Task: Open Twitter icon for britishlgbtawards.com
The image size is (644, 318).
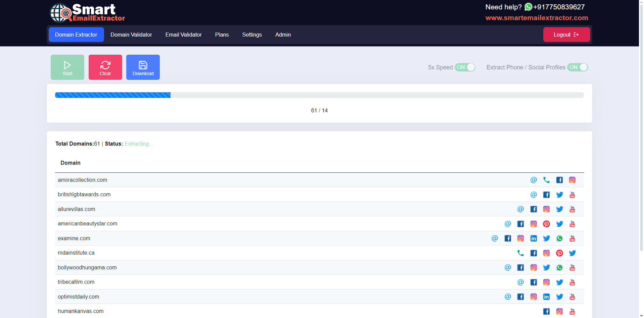Action: pyautogui.click(x=559, y=195)
